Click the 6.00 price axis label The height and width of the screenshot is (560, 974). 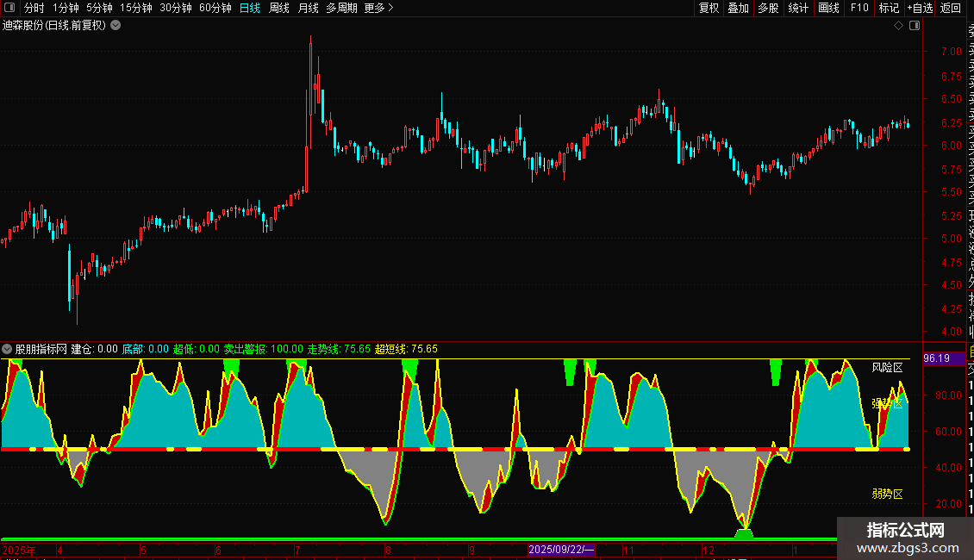point(951,146)
